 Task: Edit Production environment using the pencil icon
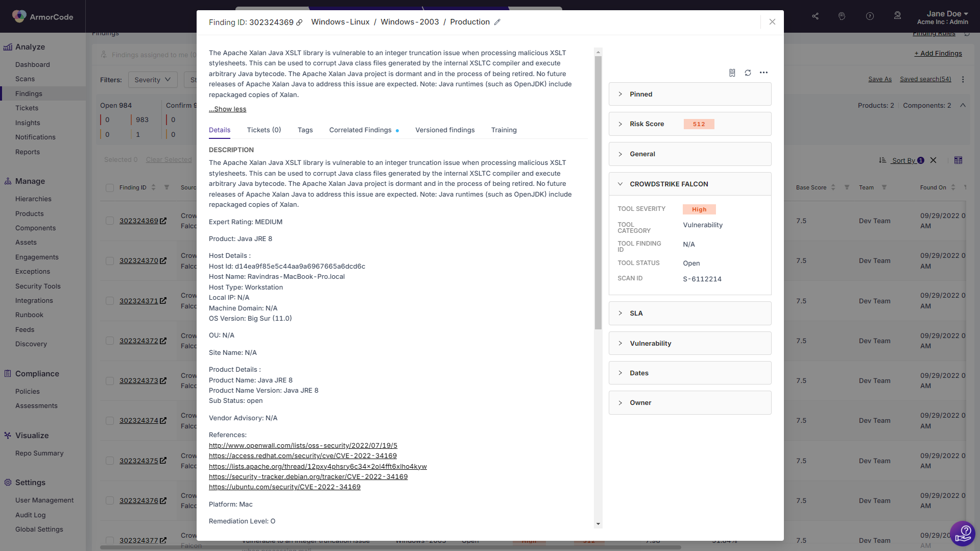[497, 22]
